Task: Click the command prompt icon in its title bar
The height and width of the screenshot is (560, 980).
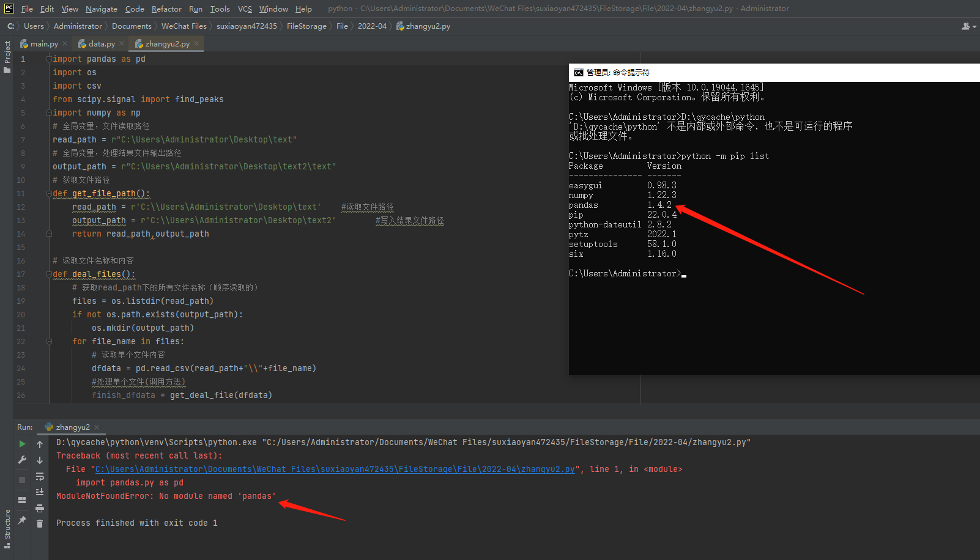Action: coord(578,72)
